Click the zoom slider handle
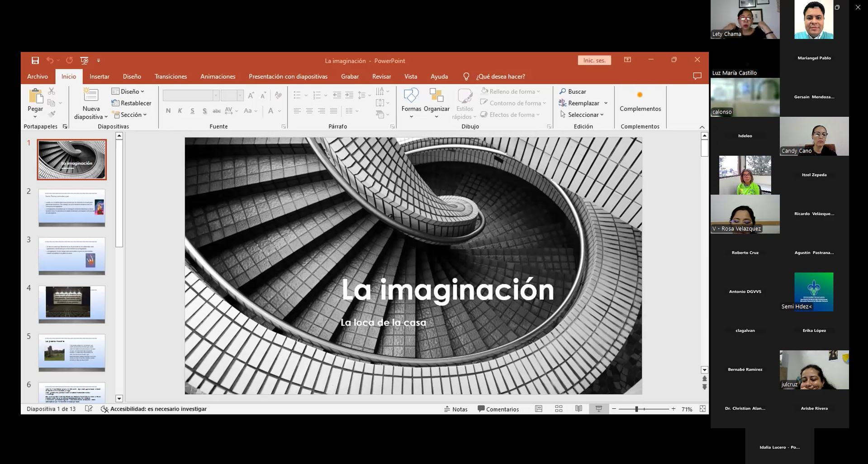 click(636, 409)
